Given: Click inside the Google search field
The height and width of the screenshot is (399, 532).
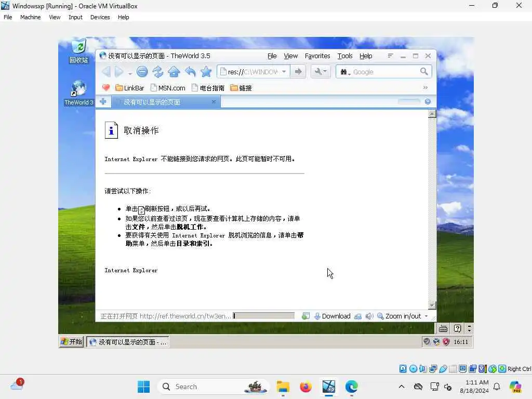Looking at the screenshot, I should coord(385,72).
